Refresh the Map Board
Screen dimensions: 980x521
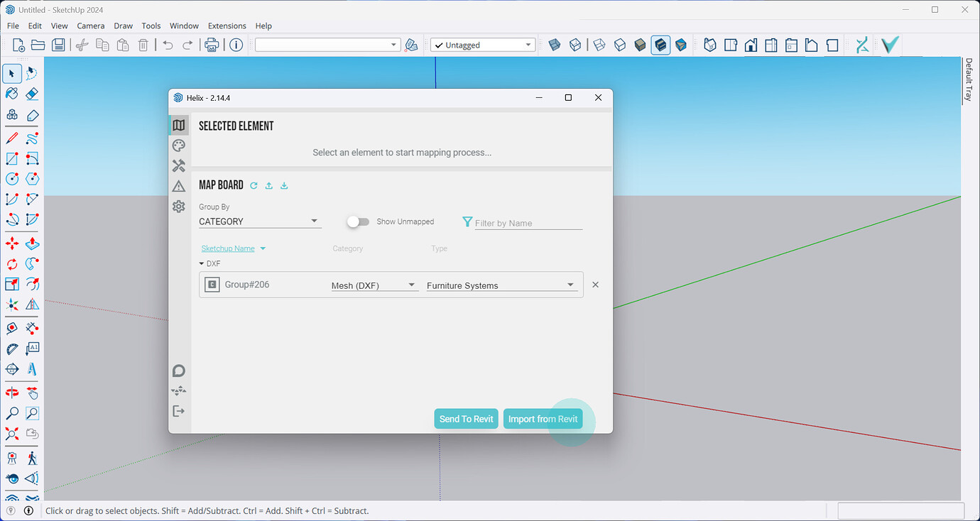[x=254, y=185]
